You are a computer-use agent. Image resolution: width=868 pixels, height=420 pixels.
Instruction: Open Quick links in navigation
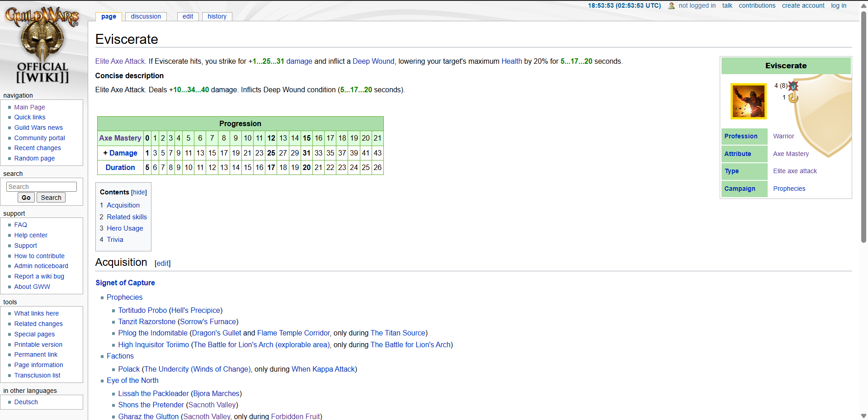30,117
